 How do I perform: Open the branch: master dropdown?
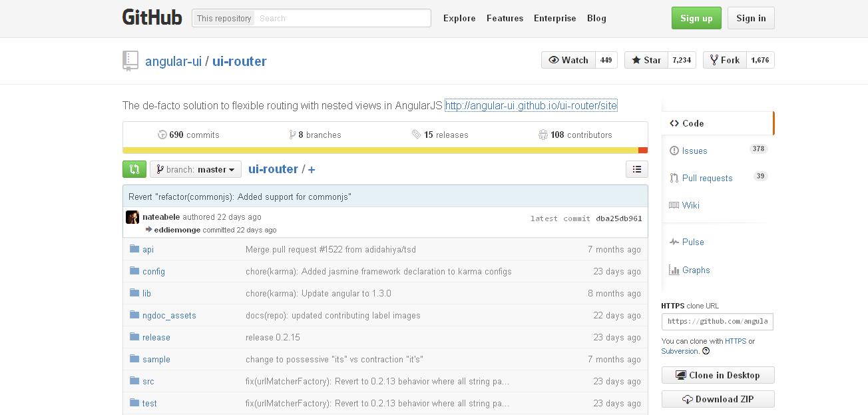[195, 169]
